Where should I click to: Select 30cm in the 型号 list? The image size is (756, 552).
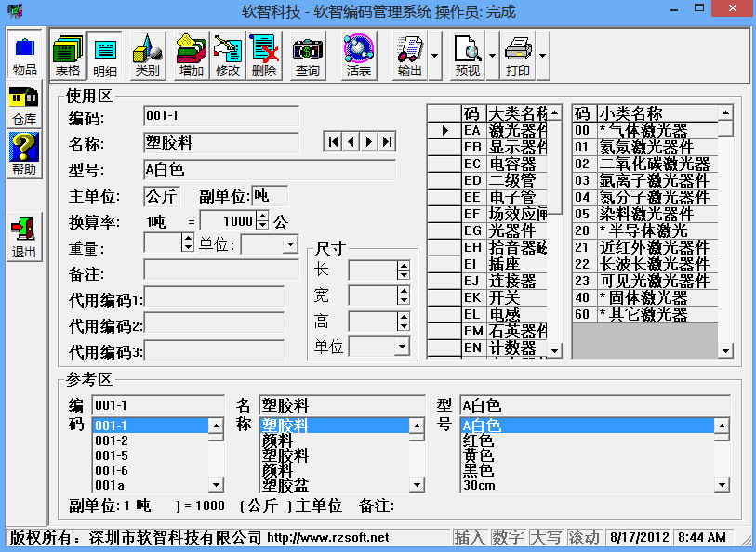tap(588, 485)
